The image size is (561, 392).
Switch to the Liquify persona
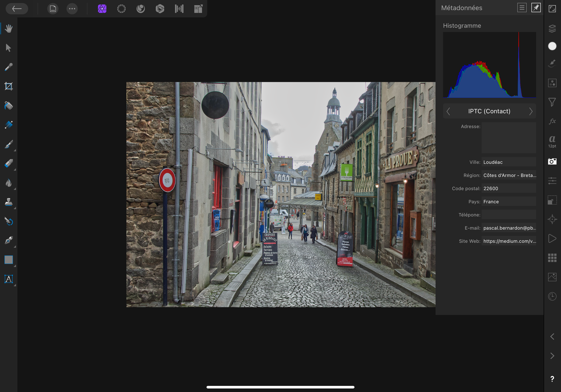140,9
